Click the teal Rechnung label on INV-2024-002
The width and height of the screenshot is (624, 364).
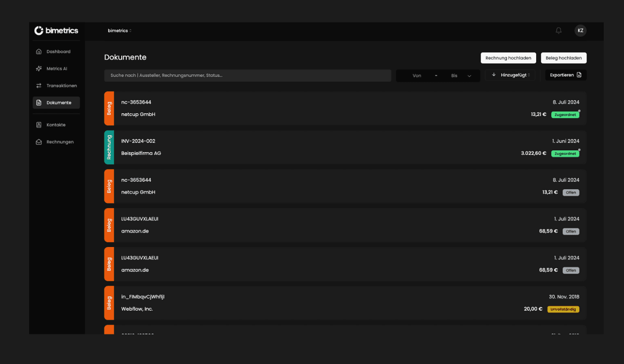(109, 147)
